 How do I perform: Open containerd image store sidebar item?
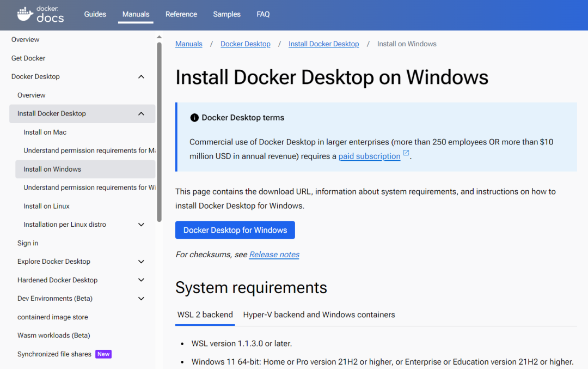(52, 317)
